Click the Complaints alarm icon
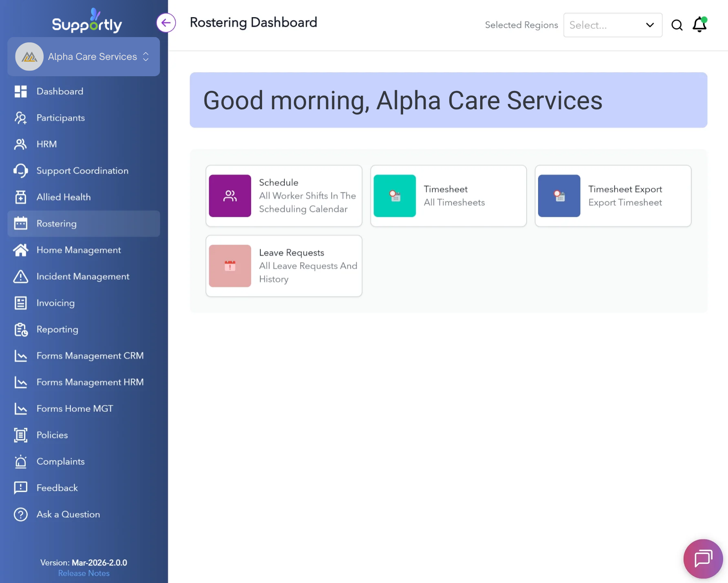The width and height of the screenshot is (728, 583). [21, 462]
